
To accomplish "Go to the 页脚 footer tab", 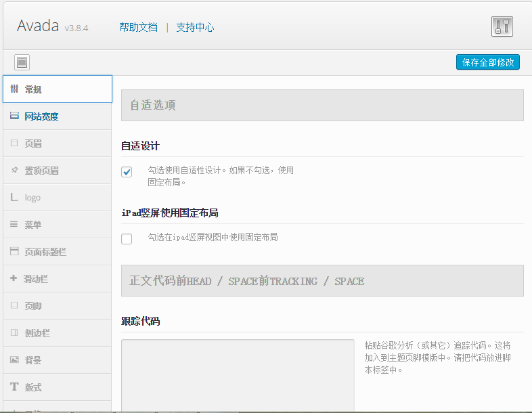I will tap(33, 306).
